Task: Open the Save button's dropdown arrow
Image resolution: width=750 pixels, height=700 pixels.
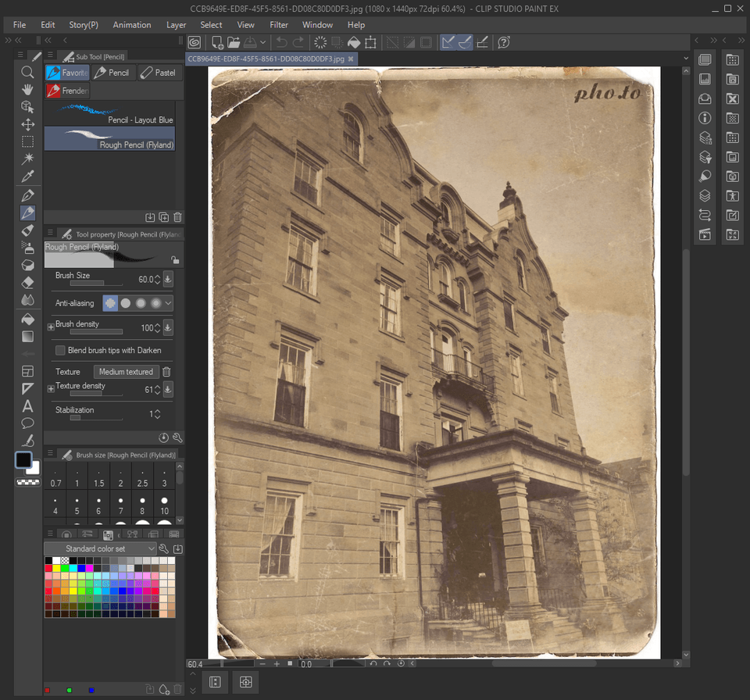Action: pos(262,42)
